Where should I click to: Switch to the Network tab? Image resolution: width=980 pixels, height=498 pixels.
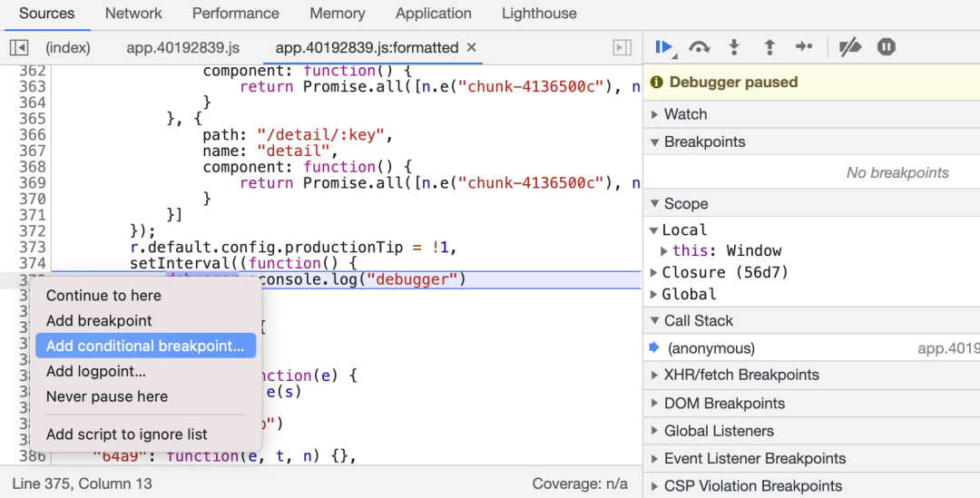tap(133, 14)
